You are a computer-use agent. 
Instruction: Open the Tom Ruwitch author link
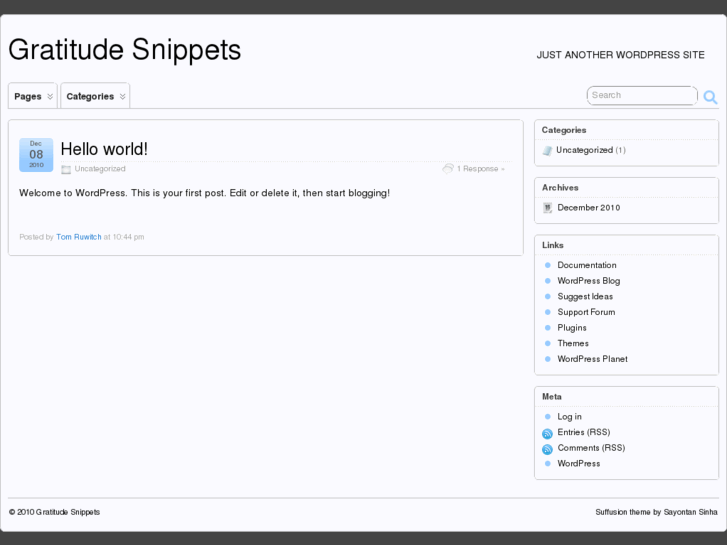coord(79,237)
